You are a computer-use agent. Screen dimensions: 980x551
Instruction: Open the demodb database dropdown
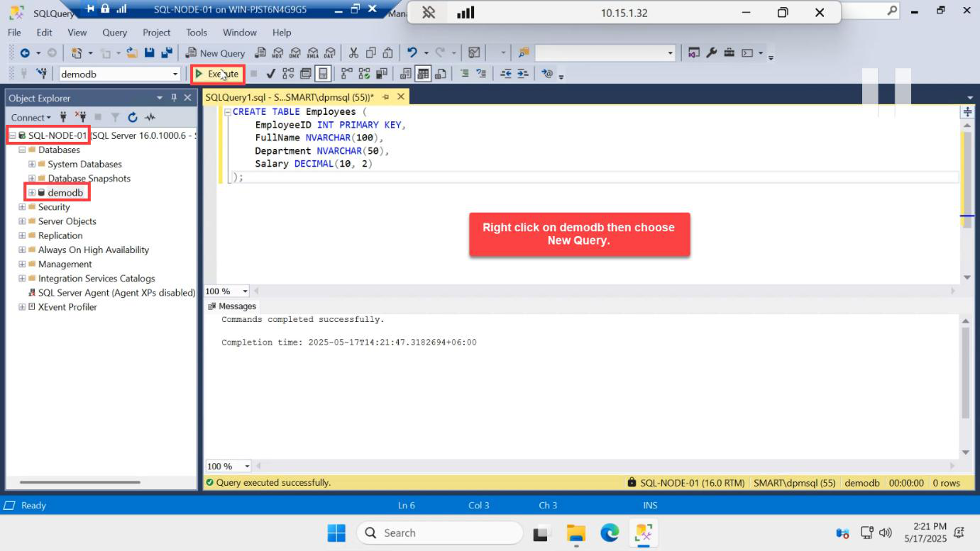point(175,74)
